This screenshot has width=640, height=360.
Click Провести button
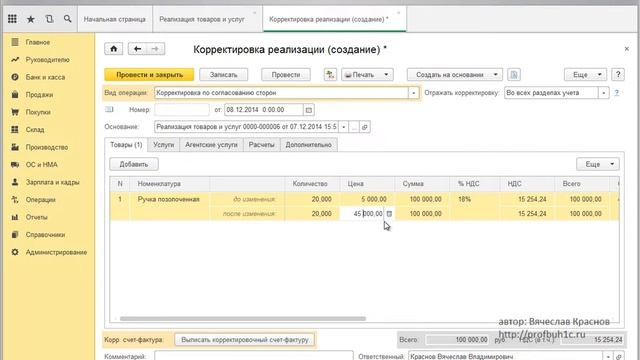tap(286, 75)
